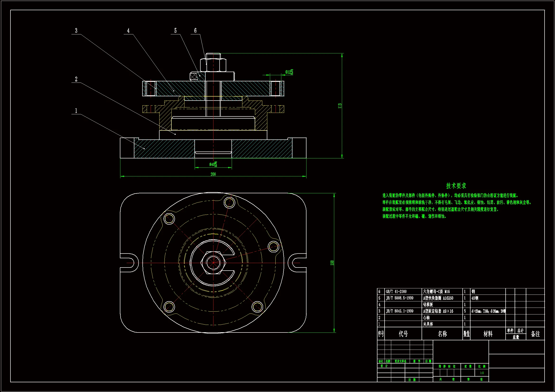555x392 pixels.
Task: Click the 1:1 scale value in title block
Action: tap(482, 373)
